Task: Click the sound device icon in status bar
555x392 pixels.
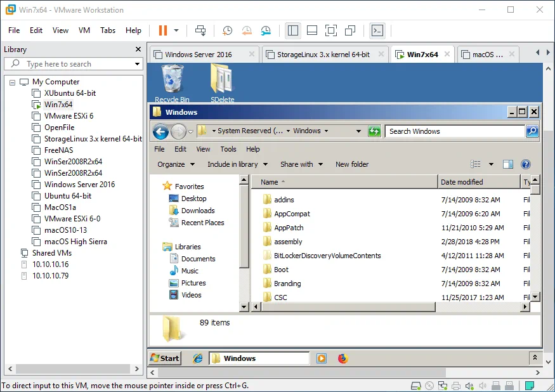Action: (468, 385)
